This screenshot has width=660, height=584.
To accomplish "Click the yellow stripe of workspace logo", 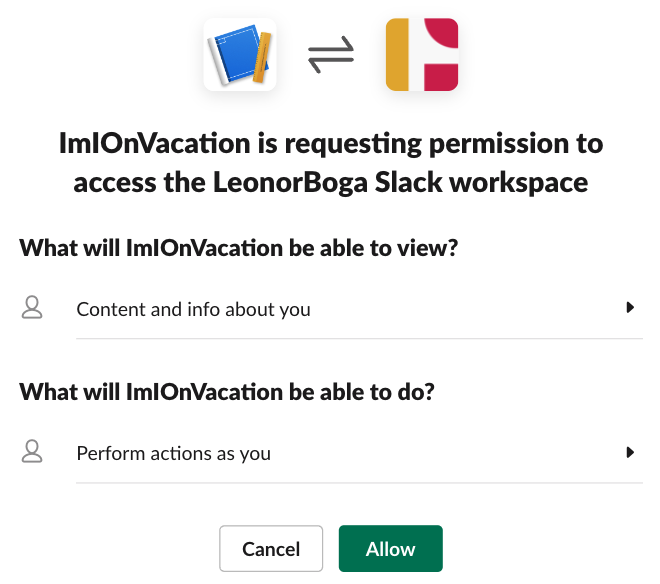I will [397, 54].
